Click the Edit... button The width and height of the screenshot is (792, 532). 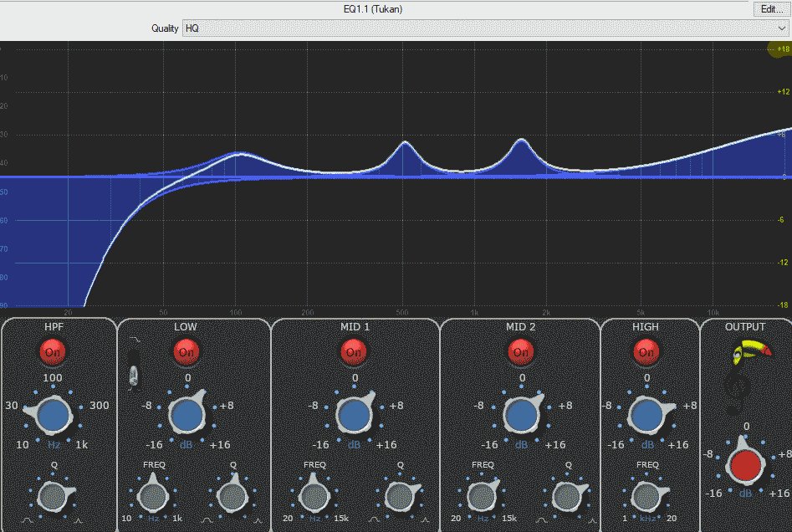[769, 9]
